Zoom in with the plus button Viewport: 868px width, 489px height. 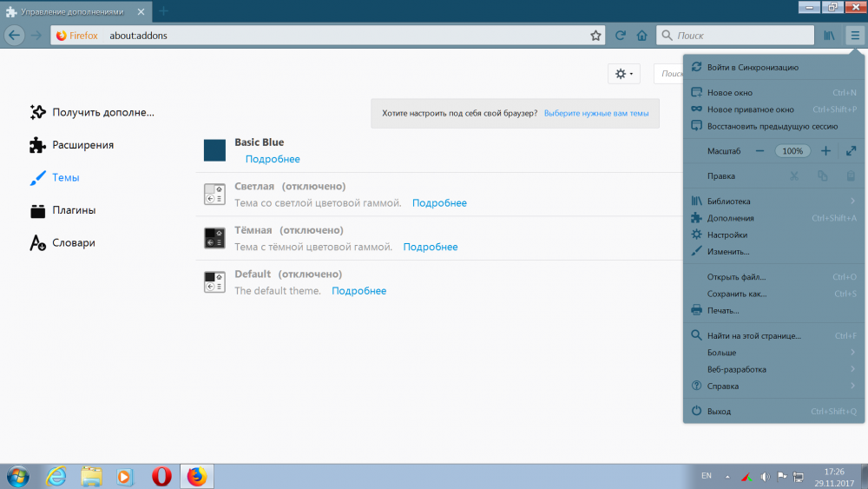(x=825, y=150)
